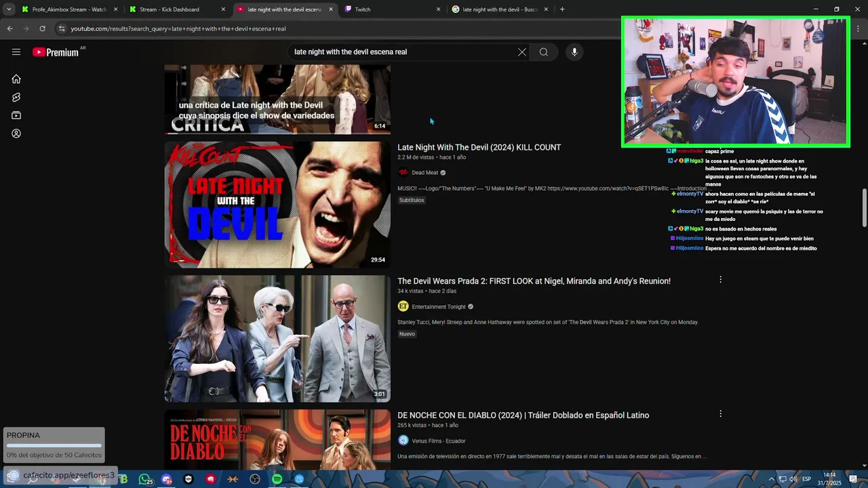This screenshot has height=488, width=868.
Task: Open Spotify from the taskbar
Action: tap(277, 479)
